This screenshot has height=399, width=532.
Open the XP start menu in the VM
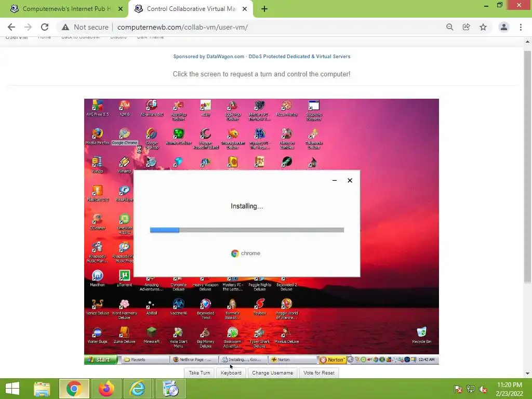point(101,360)
